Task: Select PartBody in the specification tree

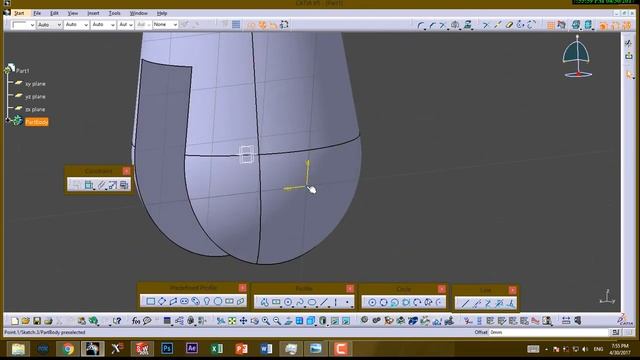Action: 36,122
